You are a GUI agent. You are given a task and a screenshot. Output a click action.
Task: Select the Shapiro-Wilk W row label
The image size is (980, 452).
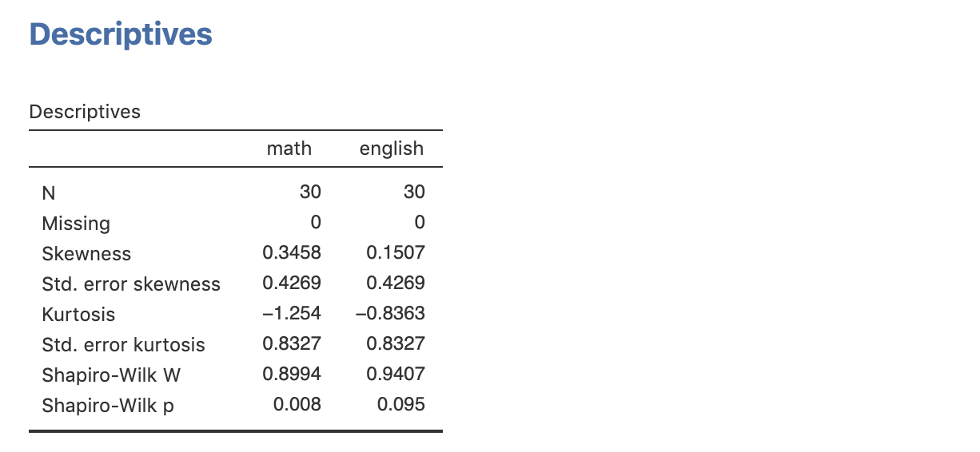111,375
